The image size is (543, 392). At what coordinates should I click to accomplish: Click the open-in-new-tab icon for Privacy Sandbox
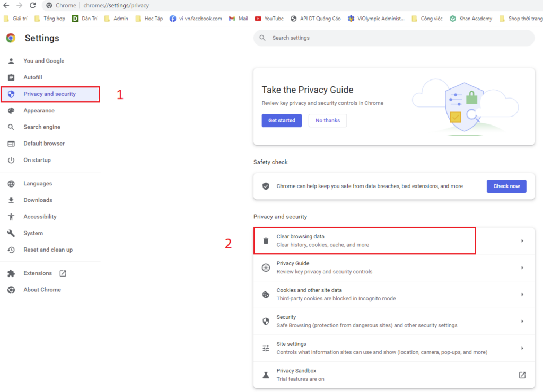pos(522,375)
